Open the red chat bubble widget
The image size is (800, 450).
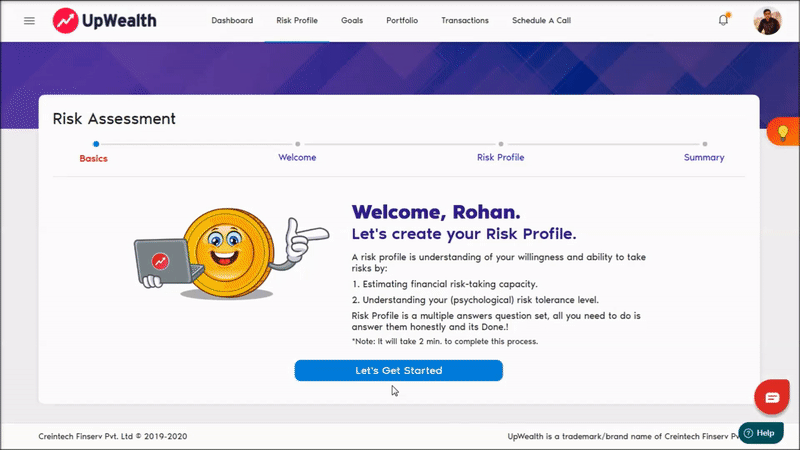coord(772,397)
